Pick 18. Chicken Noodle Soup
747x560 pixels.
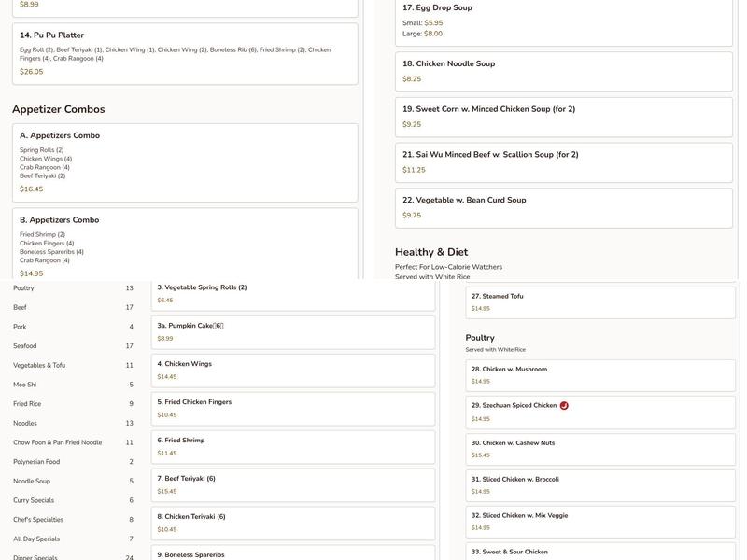point(563,71)
